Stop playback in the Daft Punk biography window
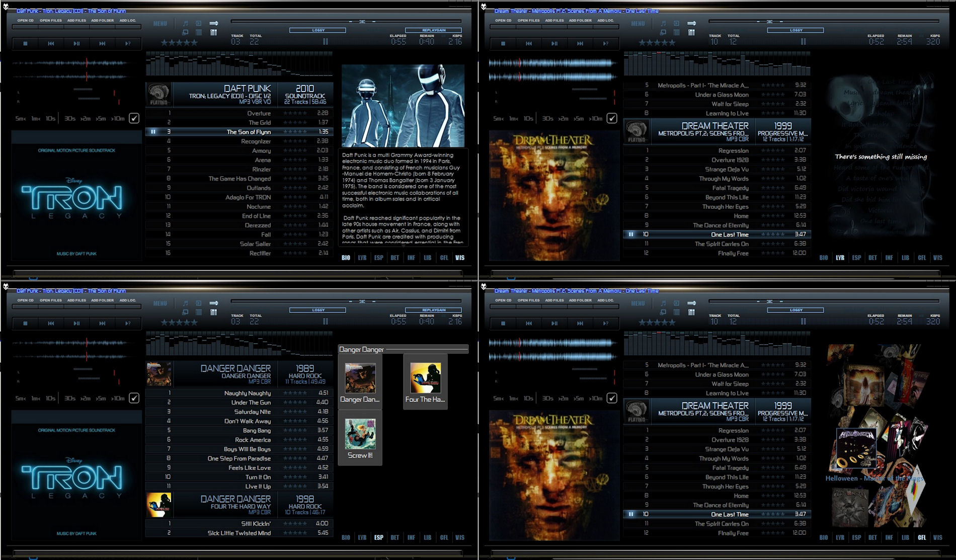Viewport: 956px width, 560px height. click(x=25, y=44)
